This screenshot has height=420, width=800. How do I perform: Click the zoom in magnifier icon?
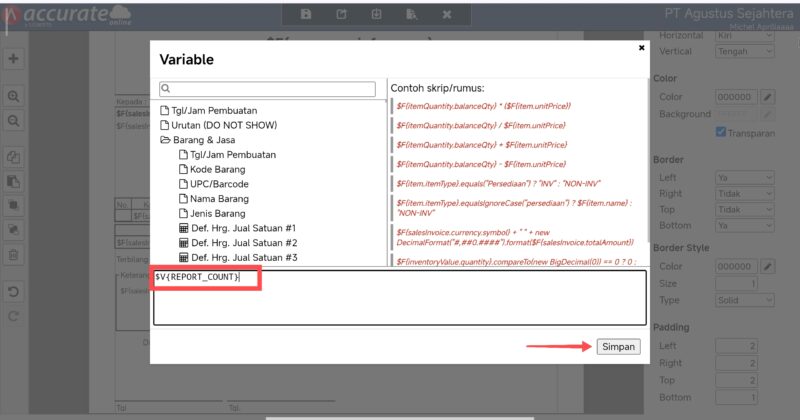pos(14,97)
